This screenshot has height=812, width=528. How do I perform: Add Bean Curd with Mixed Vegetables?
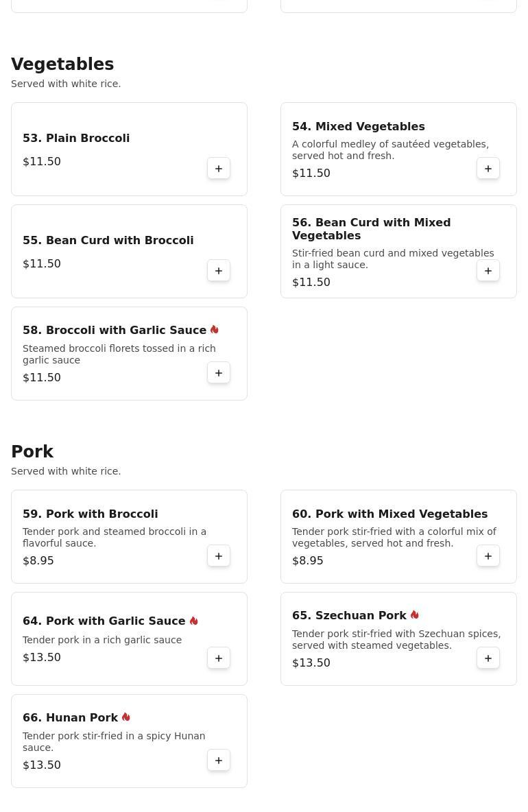point(488,271)
